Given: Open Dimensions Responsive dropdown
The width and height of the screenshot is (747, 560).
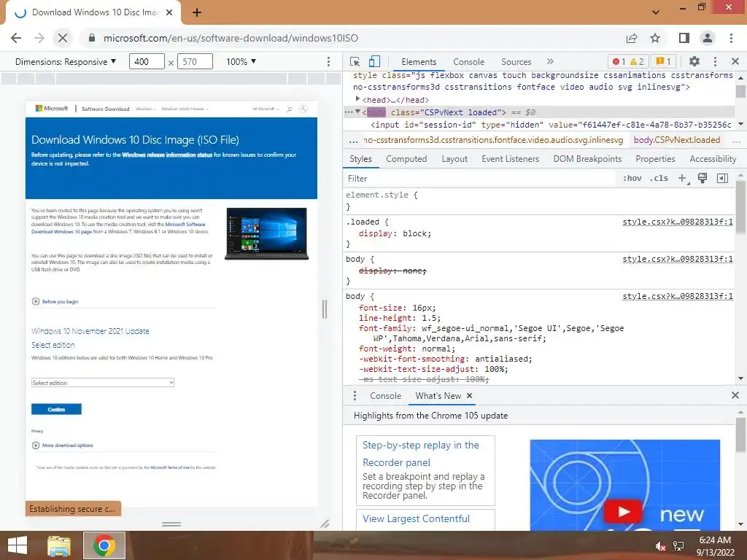Looking at the screenshot, I should coord(66,61).
